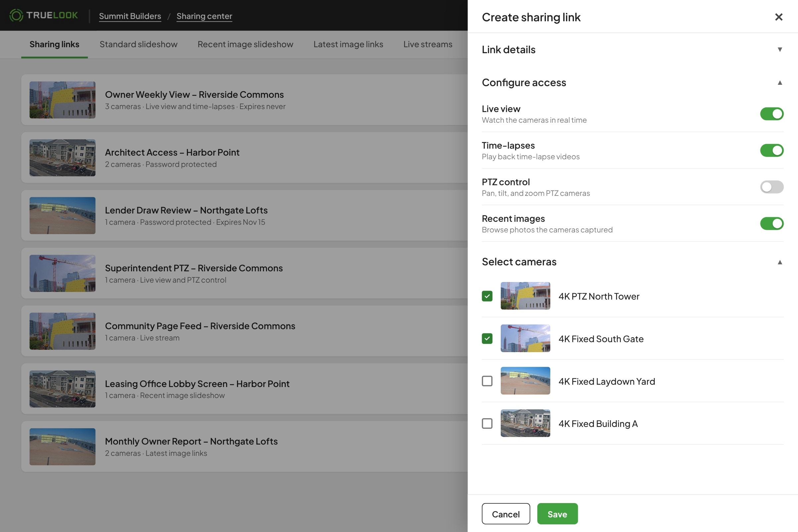Screen dimensions: 798x532
Task: Open the Latest image links tab
Action: tap(348, 44)
